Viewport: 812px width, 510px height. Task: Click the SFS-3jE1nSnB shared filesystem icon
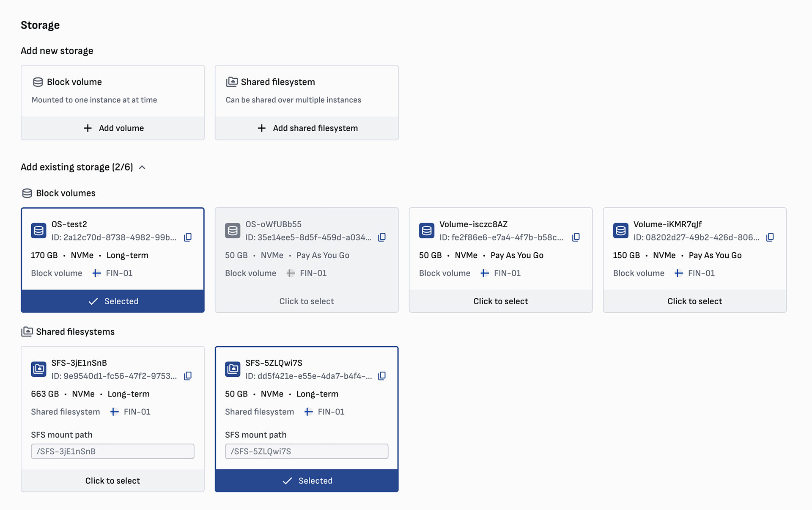[38, 369]
